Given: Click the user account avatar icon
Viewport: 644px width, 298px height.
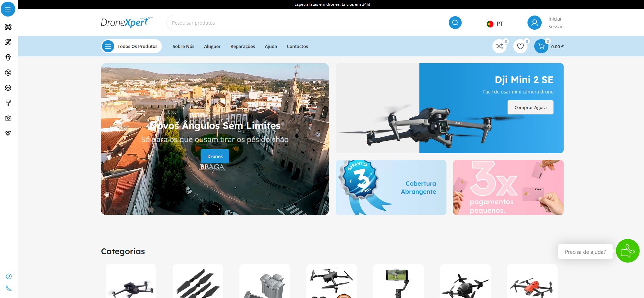Looking at the screenshot, I should point(534,23).
